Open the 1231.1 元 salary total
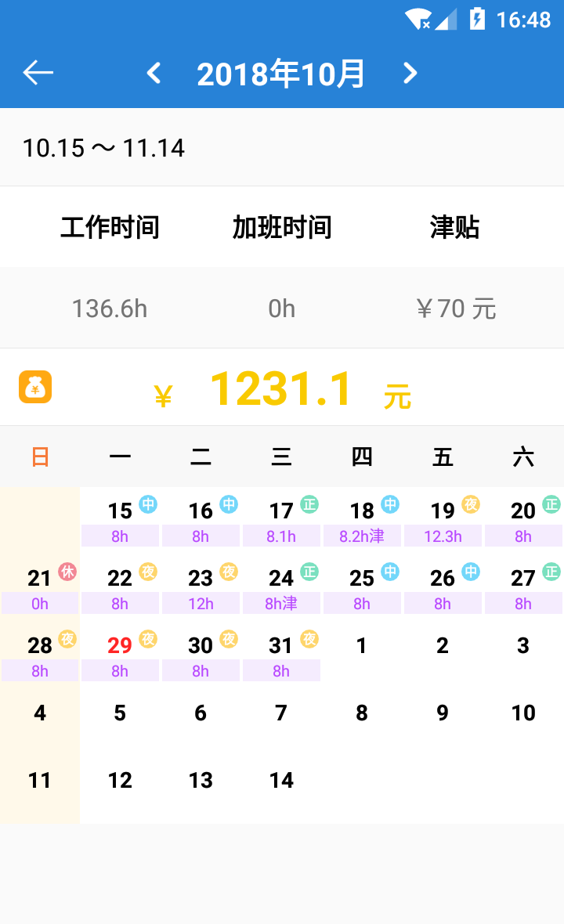The height and width of the screenshot is (924, 564). [282, 389]
